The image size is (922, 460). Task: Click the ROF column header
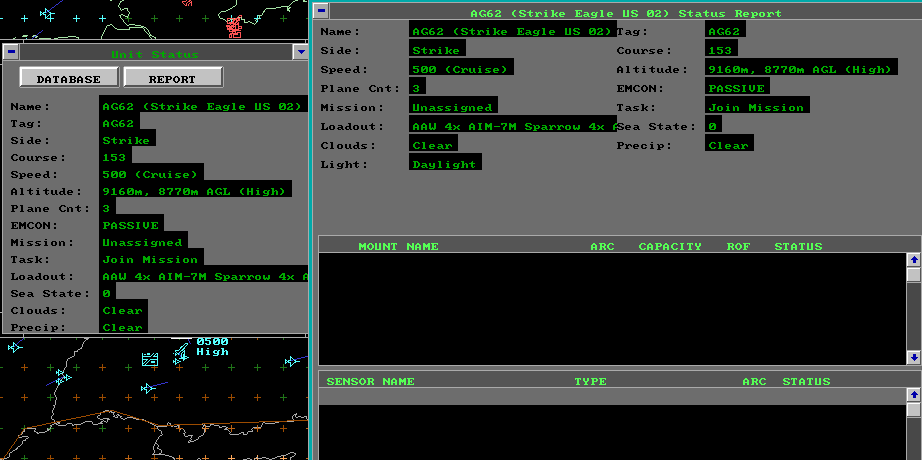pyautogui.click(x=738, y=246)
